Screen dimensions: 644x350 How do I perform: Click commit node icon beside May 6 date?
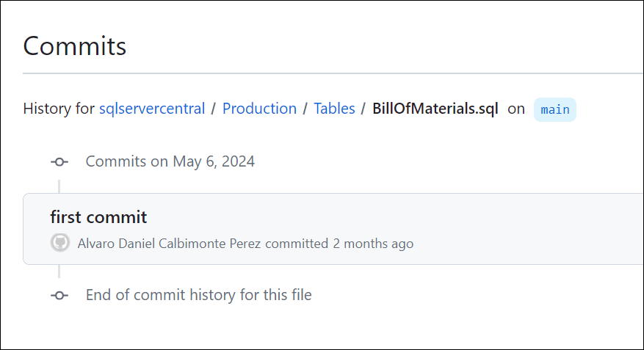coord(59,161)
